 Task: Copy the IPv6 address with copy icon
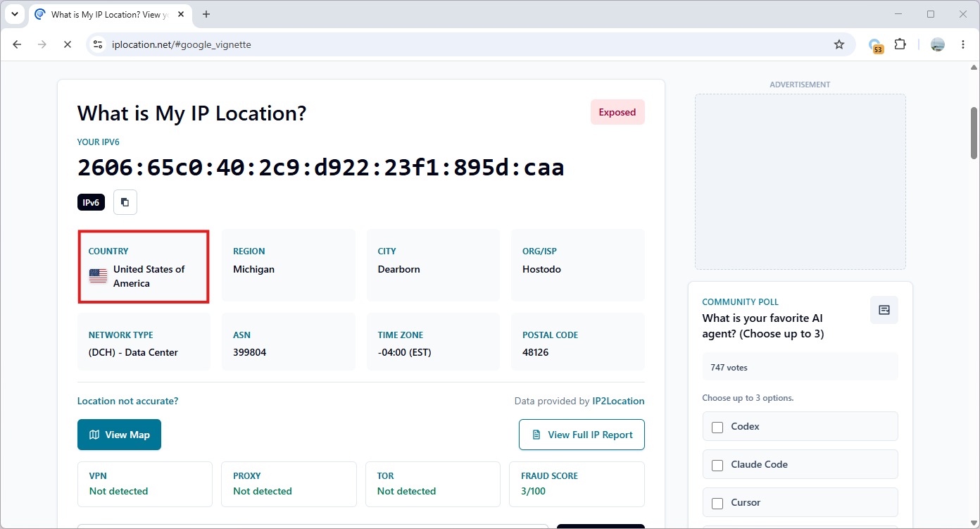click(125, 202)
